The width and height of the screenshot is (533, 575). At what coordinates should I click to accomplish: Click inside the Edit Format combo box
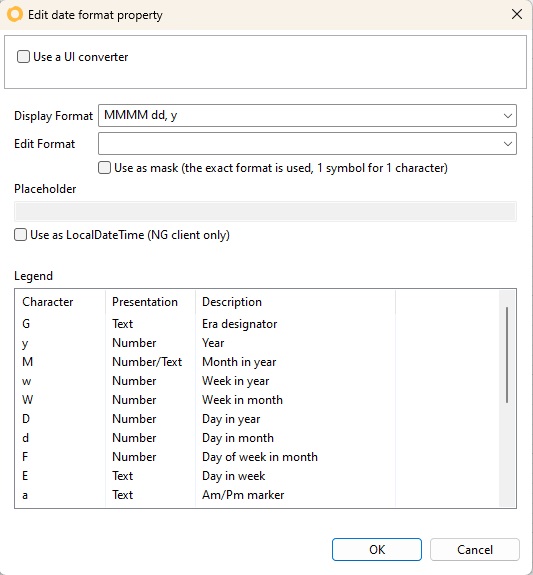tap(299, 143)
